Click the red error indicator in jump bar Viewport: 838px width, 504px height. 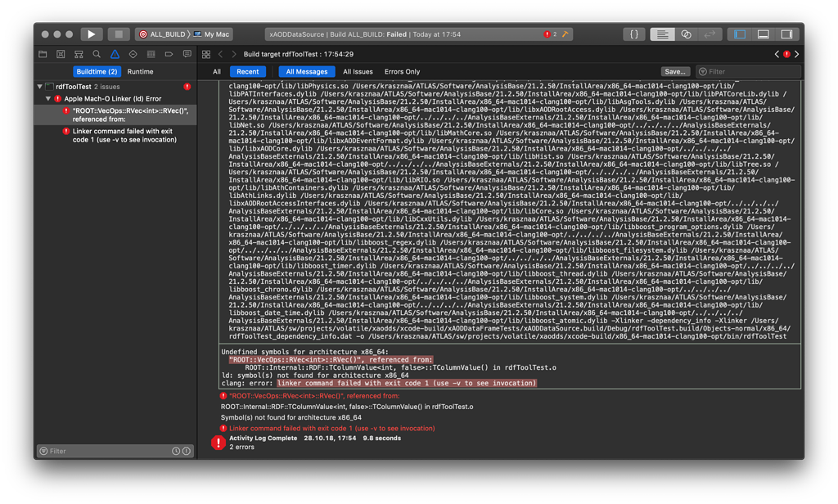786,54
